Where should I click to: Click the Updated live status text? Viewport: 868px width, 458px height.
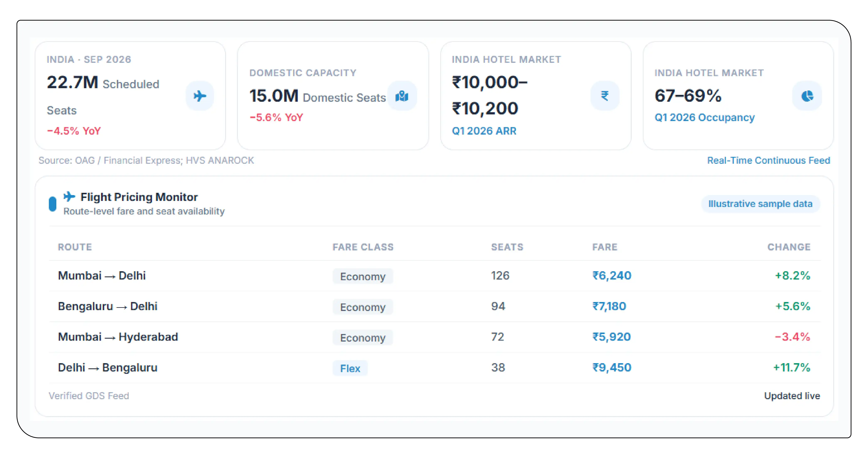click(792, 396)
